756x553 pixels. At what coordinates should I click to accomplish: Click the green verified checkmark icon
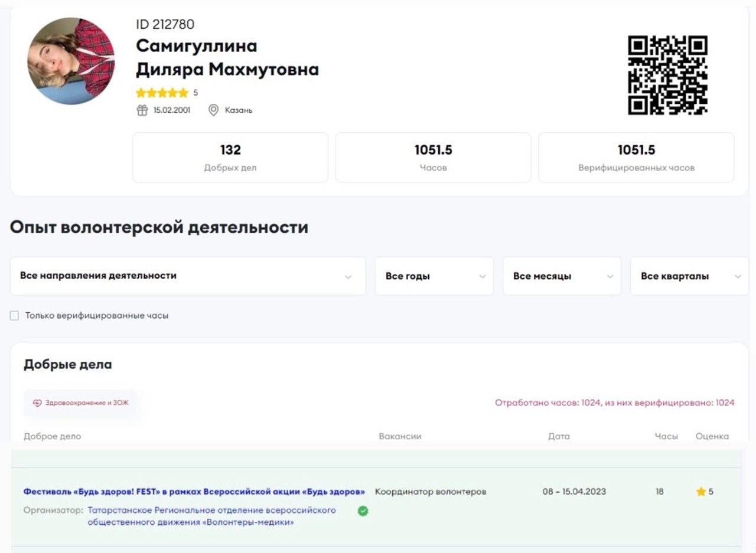pyautogui.click(x=363, y=511)
